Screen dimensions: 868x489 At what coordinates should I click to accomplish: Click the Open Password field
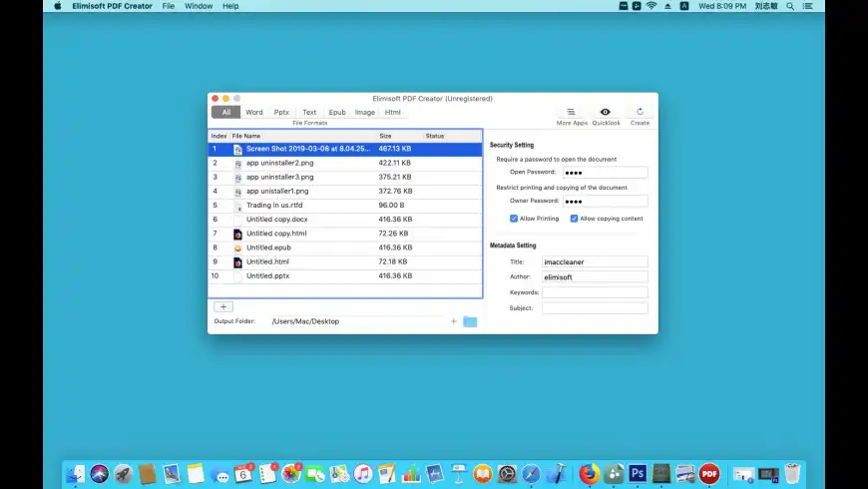coord(605,173)
